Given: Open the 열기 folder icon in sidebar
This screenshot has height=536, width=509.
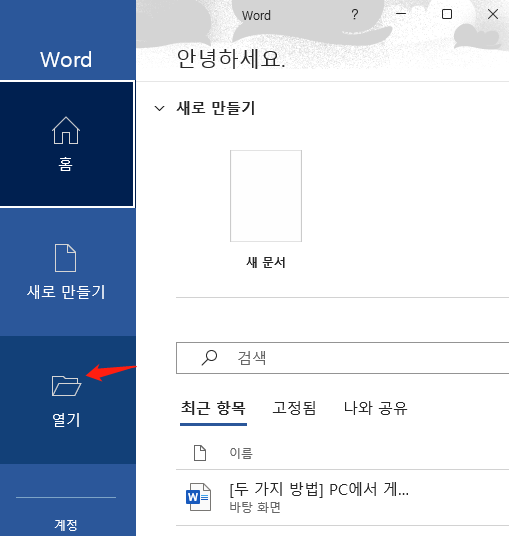Looking at the screenshot, I should 66,386.
